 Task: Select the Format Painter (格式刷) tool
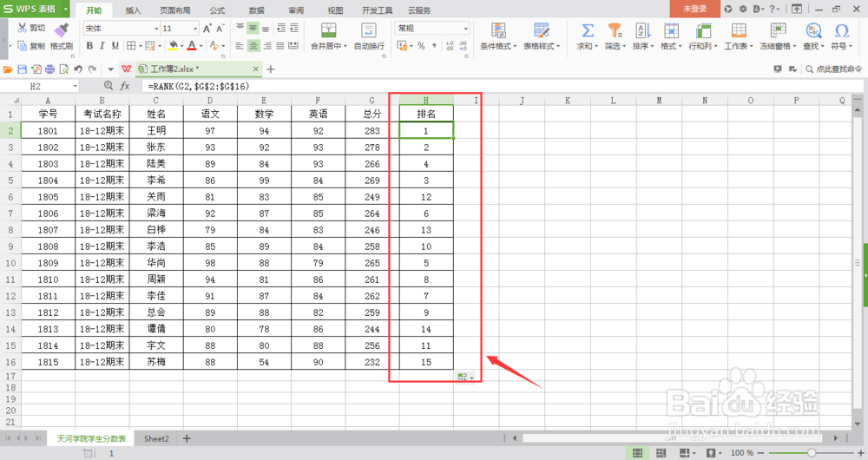coord(62,36)
